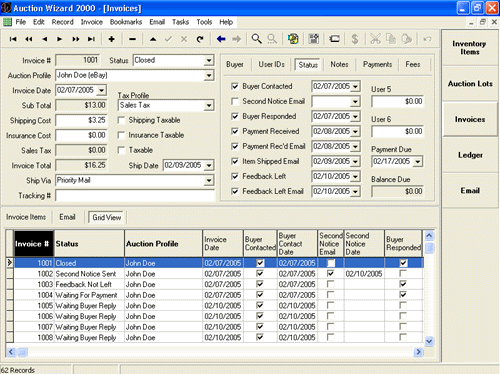Go to first record in navigator
Image resolution: width=500 pixels, height=374 pixels.
(13, 39)
